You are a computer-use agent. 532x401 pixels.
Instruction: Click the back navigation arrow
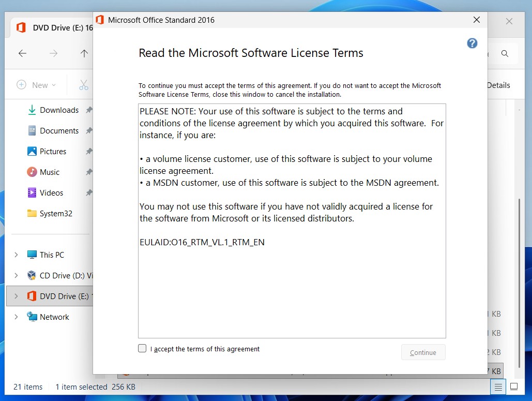[22, 53]
